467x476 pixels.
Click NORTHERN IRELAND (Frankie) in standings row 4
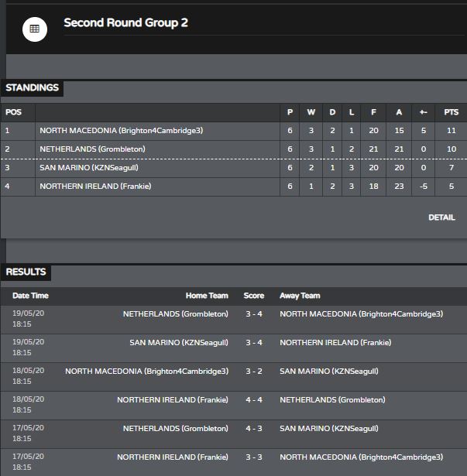pos(95,186)
